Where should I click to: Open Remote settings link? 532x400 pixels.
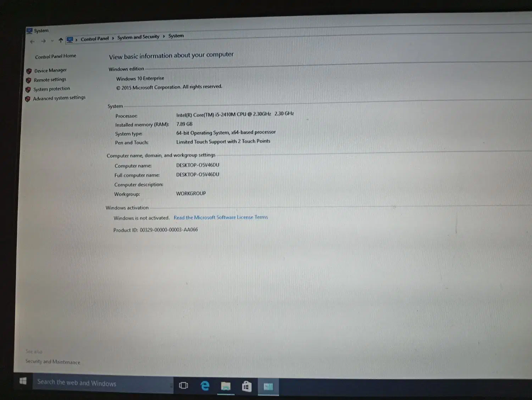50,80
